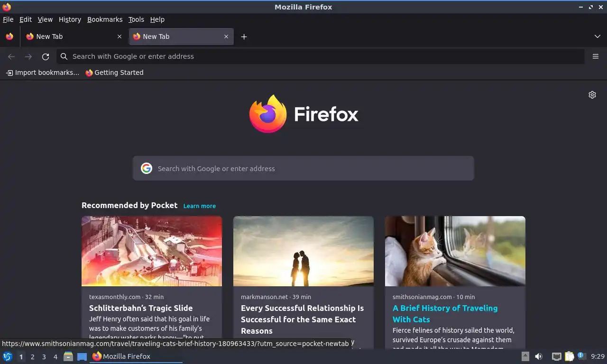The image size is (607, 364).
Task: Open the Firefox hamburger menu
Action: [596, 56]
